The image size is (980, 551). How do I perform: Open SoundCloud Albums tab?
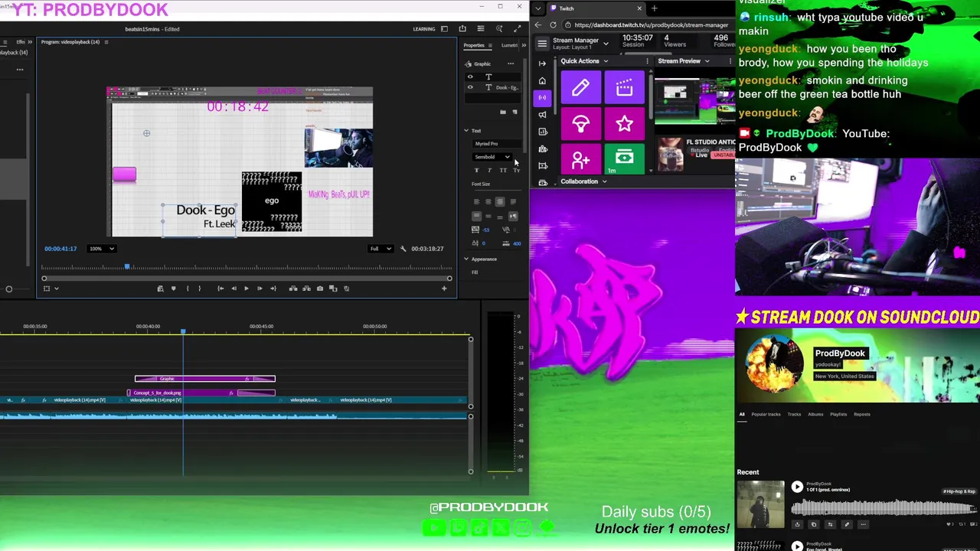click(815, 415)
